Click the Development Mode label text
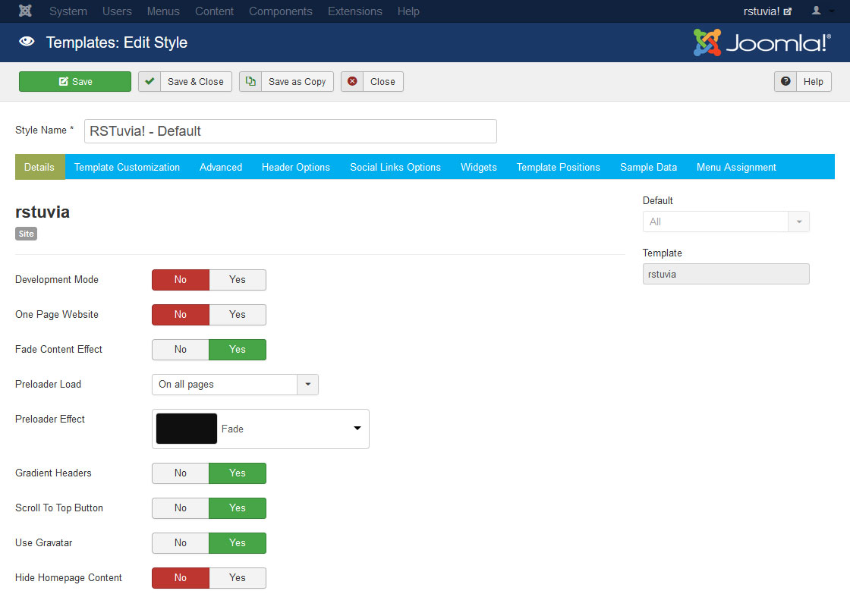850x616 pixels. pos(57,280)
